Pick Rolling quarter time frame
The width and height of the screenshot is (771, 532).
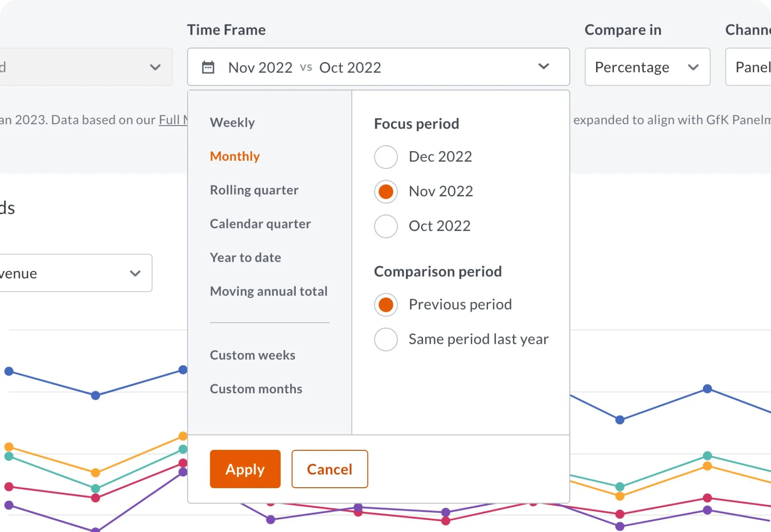pos(254,190)
